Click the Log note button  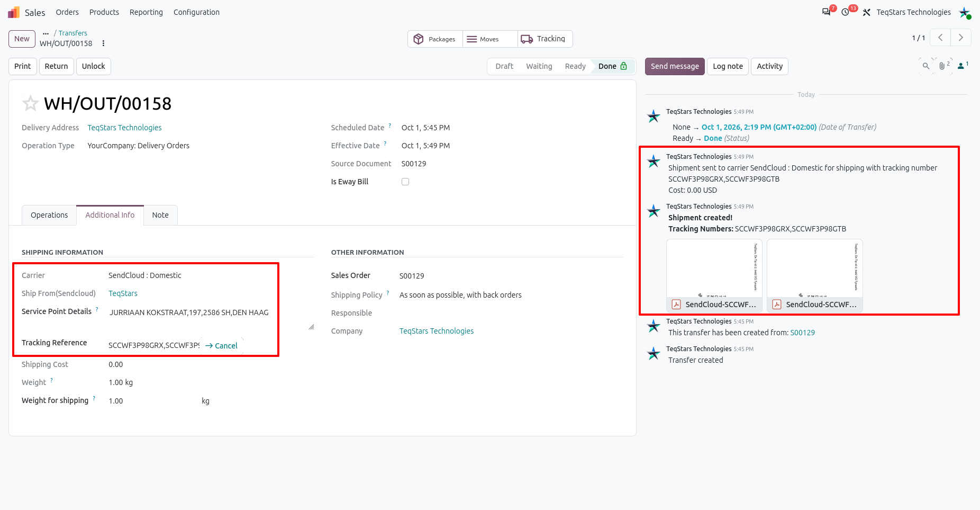(x=728, y=66)
